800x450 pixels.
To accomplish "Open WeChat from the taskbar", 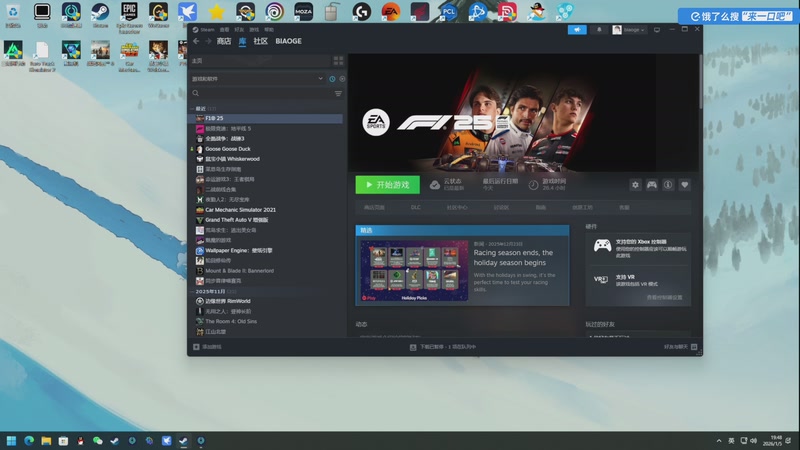I will click(97, 441).
